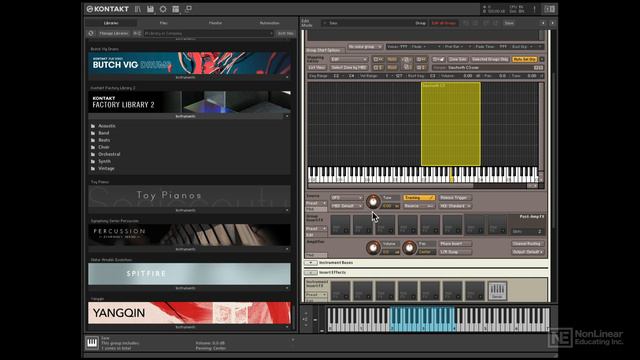640x360 pixels.
Task: Toggle the NI info panel icon at top right
Action: point(549,9)
